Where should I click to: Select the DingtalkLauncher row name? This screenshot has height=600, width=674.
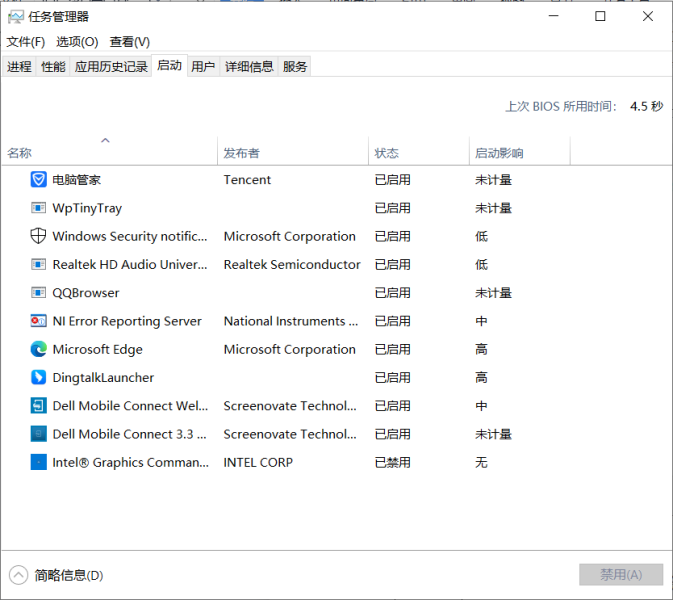(x=103, y=377)
